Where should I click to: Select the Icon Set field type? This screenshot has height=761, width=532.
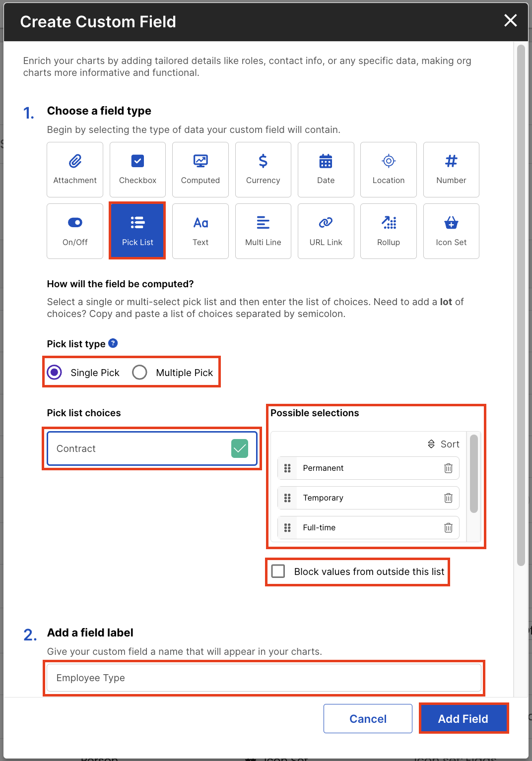pos(451,231)
